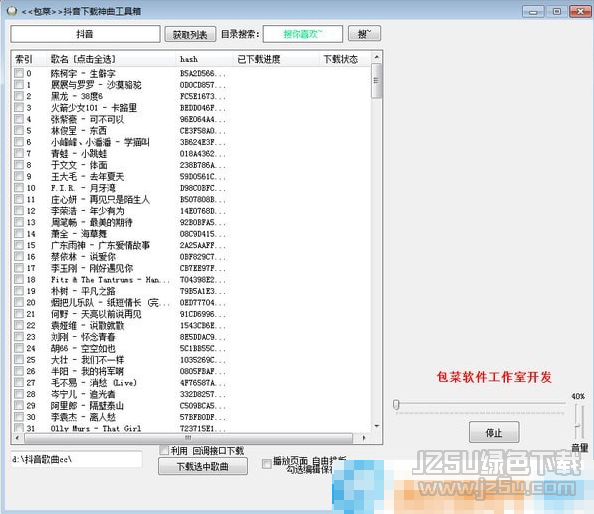Select song Fitz & The Tantrums
The height and width of the screenshot is (514, 594).
[x=110, y=280]
